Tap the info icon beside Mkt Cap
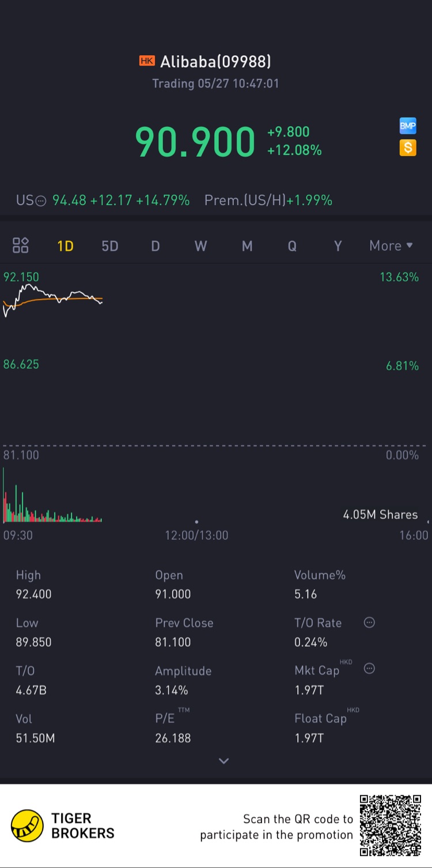Image resolution: width=432 pixels, height=868 pixels. click(x=370, y=668)
